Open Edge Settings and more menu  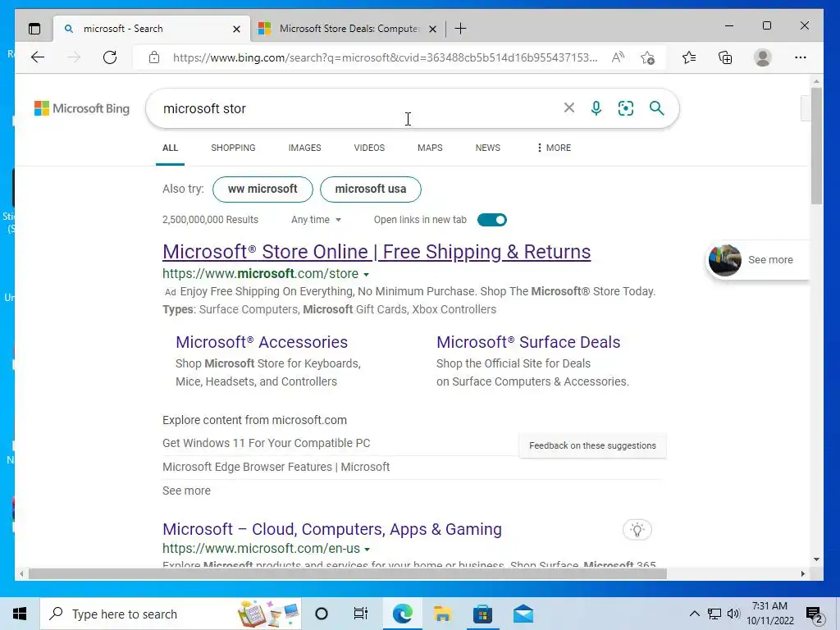(801, 57)
